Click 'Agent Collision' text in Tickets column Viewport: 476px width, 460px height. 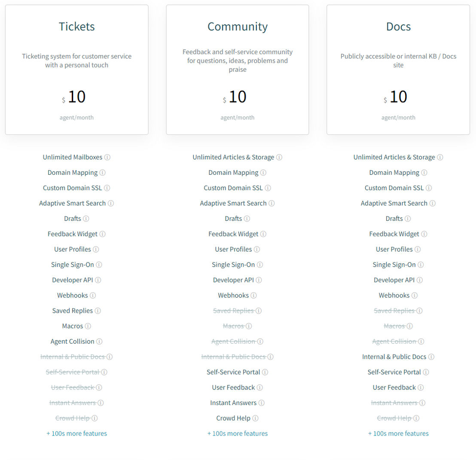click(x=72, y=341)
